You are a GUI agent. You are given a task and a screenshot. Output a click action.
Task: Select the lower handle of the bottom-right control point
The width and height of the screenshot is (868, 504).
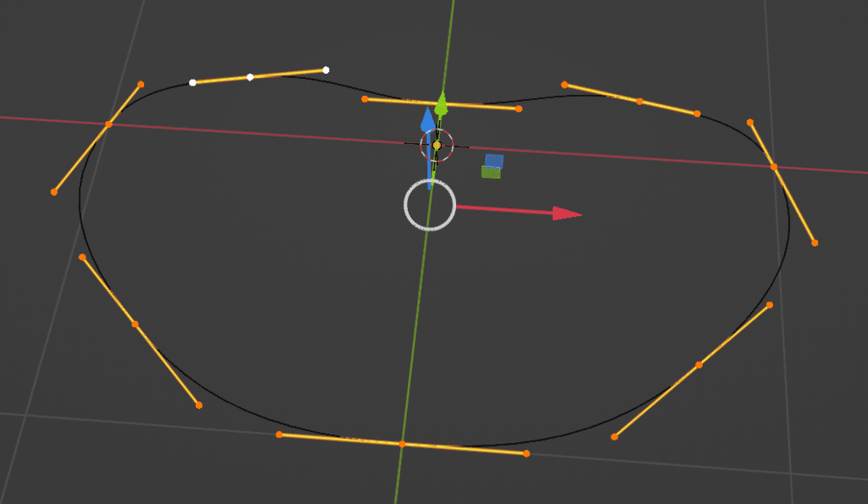pos(615,437)
